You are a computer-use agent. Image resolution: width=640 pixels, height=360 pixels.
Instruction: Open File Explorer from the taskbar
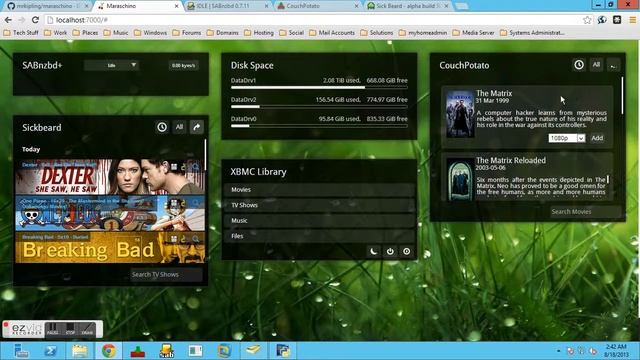click(x=80, y=351)
